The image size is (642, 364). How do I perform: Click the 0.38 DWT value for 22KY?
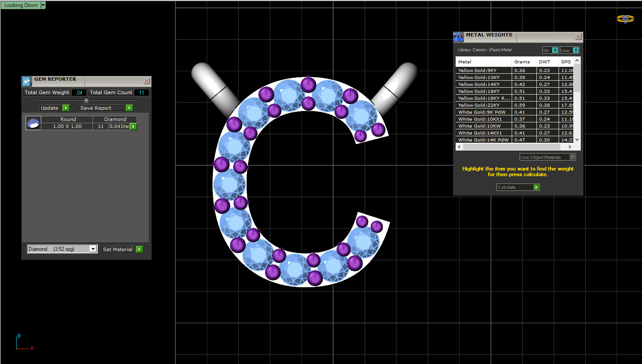(545, 105)
